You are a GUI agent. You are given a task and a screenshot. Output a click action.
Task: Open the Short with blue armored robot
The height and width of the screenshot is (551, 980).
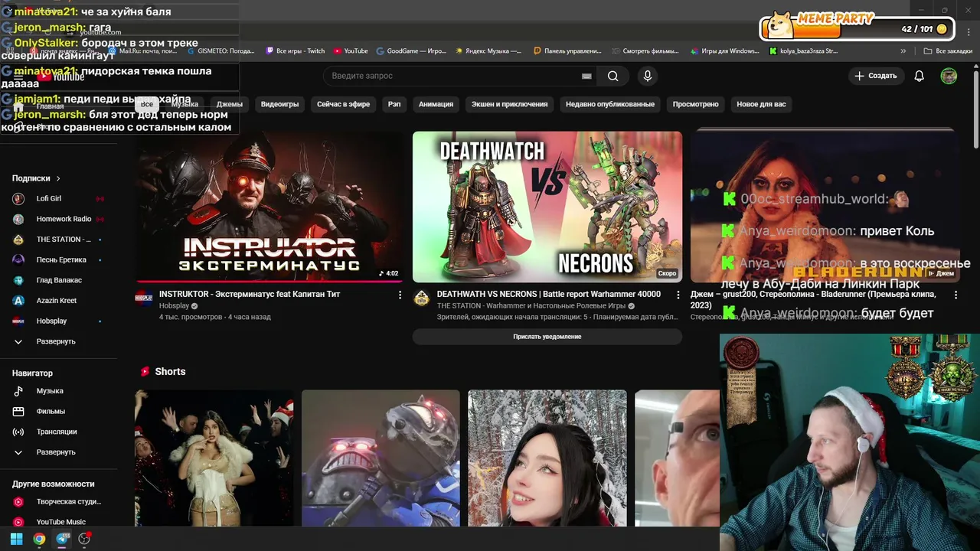pos(381,458)
